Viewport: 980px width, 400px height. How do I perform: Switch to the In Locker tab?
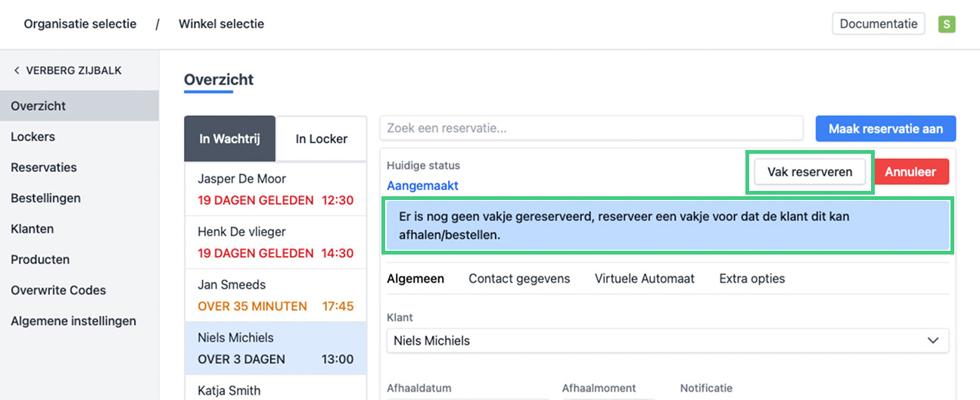pyautogui.click(x=321, y=139)
